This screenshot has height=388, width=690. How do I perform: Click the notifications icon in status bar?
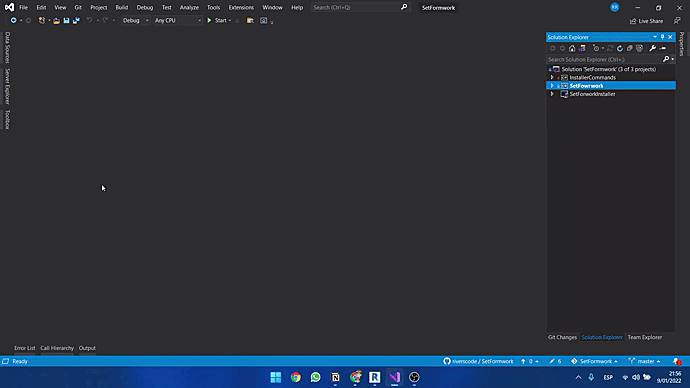[x=677, y=361]
